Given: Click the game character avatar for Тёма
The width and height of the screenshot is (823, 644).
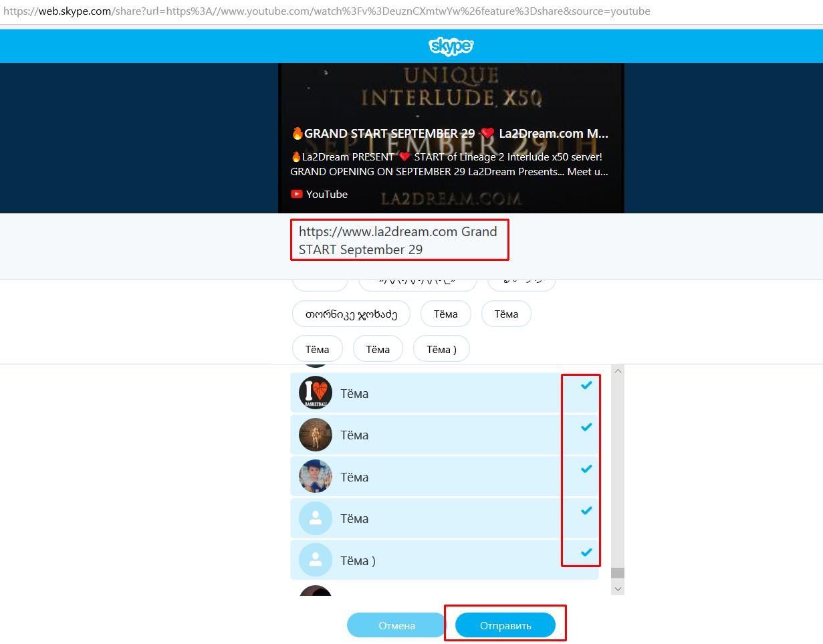Looking at the screenshot, I should (x=316, y=435).
